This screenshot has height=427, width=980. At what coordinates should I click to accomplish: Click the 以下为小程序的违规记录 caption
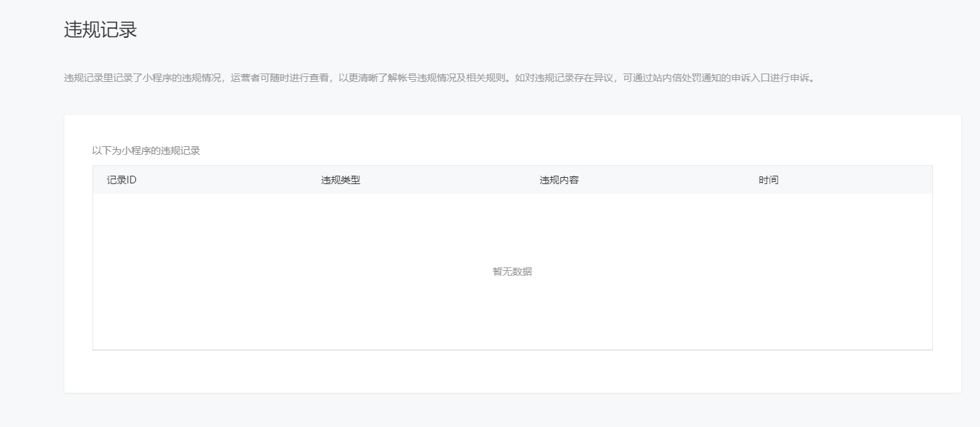[x=146, y=150]
